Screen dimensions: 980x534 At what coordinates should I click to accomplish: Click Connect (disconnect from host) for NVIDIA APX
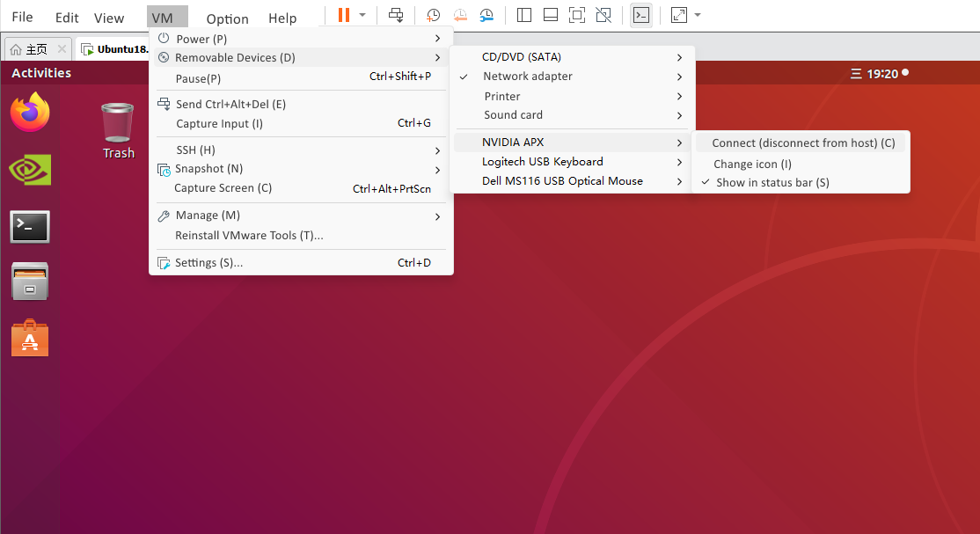point(802,143)
